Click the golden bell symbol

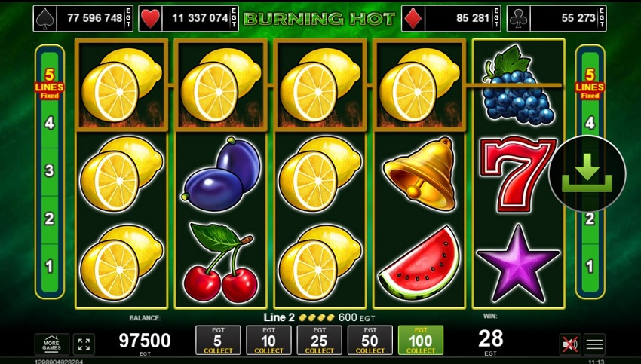click(x=420, y=173)
